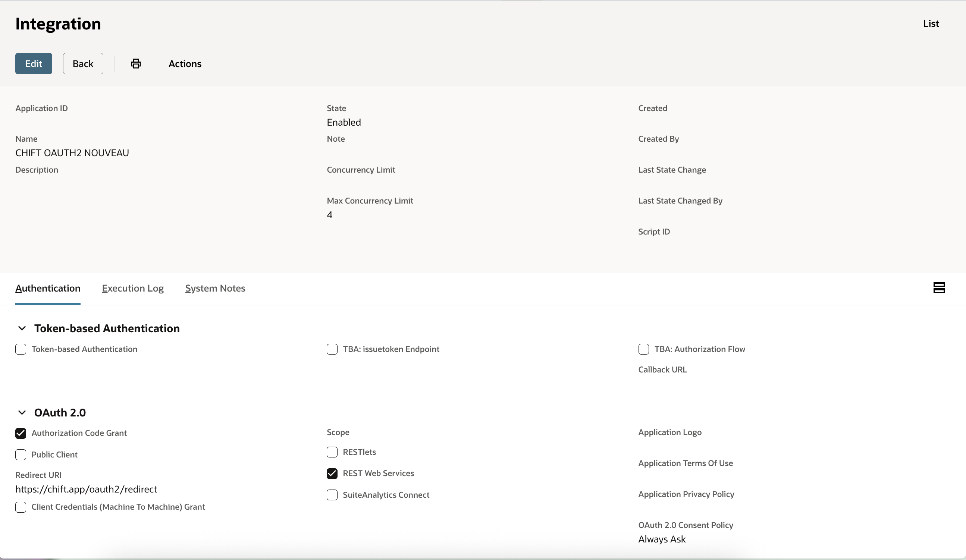Collapse the OAuth 2.0 section chevron
This screenshot has width=966, height=560.
(22, 412)
